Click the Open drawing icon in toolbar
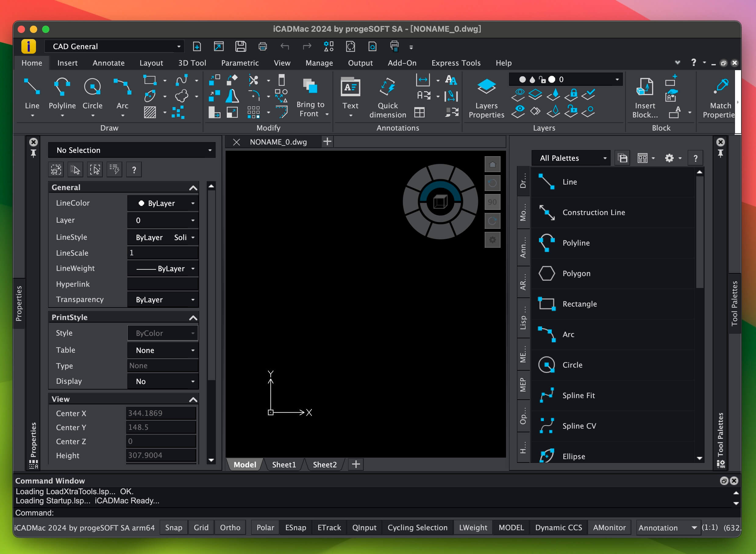756x554 pixels. click(x=219, y=46)
